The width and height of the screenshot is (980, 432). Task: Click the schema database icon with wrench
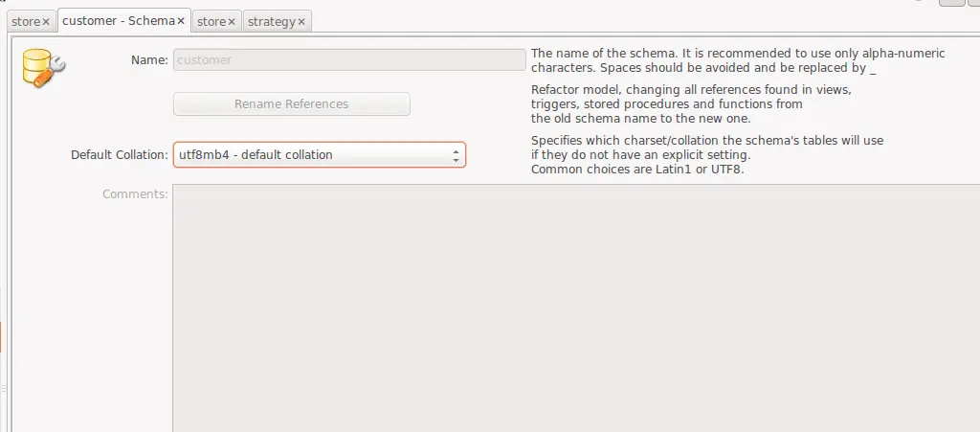[x=42, y=68]
